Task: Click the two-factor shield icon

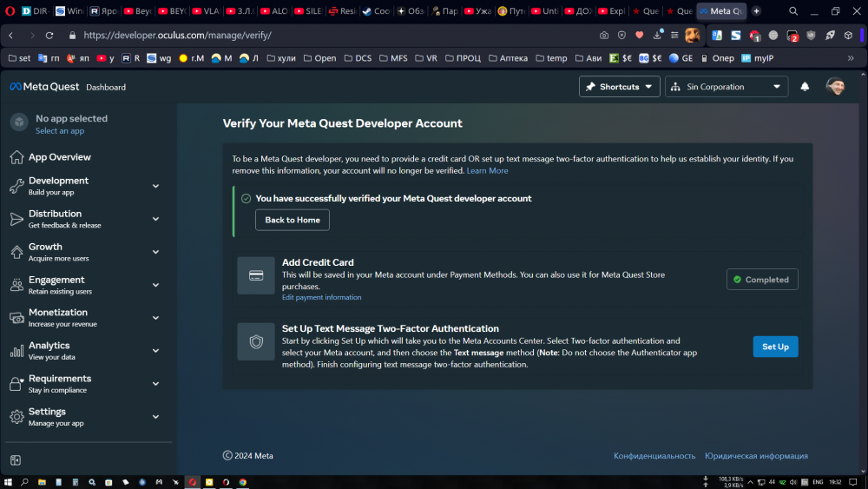Action: 256,341
